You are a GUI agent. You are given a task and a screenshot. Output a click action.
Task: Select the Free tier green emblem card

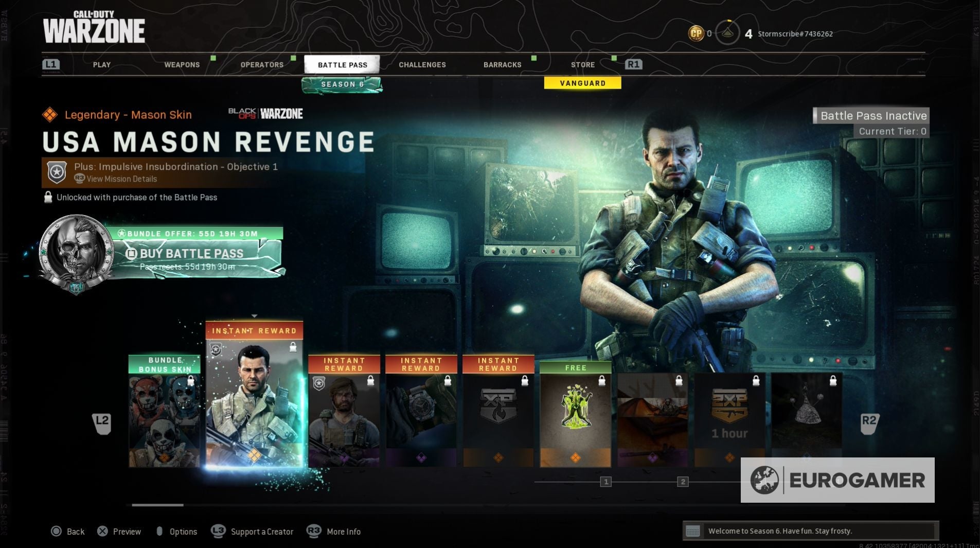[576, 415]
